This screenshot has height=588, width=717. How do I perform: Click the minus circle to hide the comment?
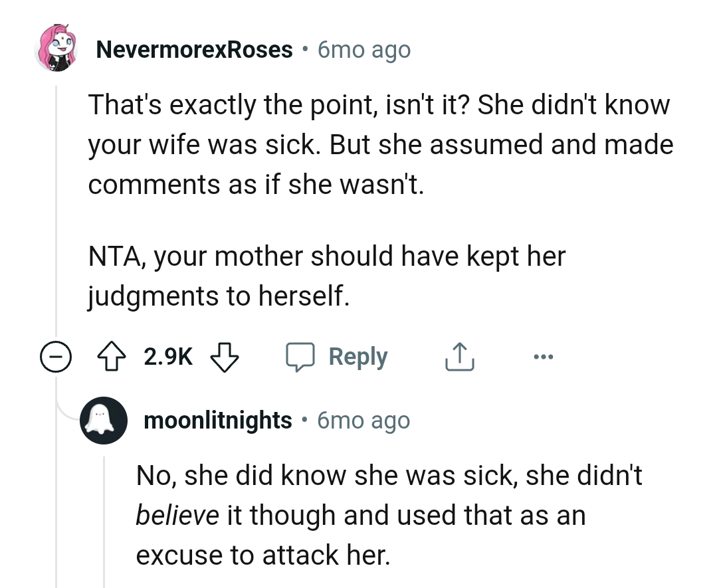57,356
